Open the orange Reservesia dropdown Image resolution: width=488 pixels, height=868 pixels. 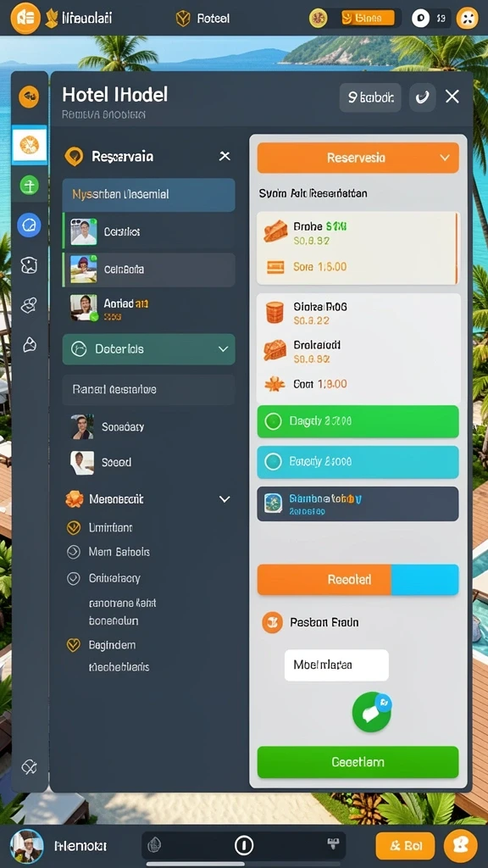(358, 158)
